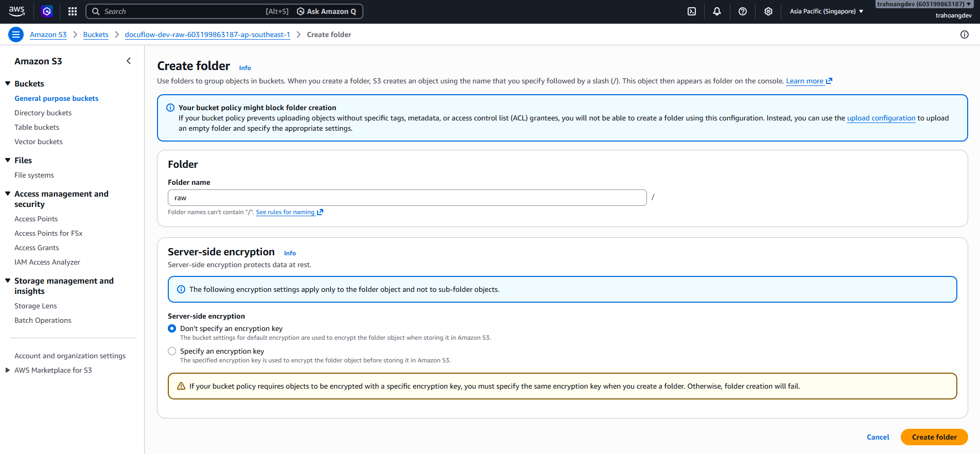Click the Ask Amazon Q button
The width and height of the screenshot is (980, 454).
tap(327, 11)
